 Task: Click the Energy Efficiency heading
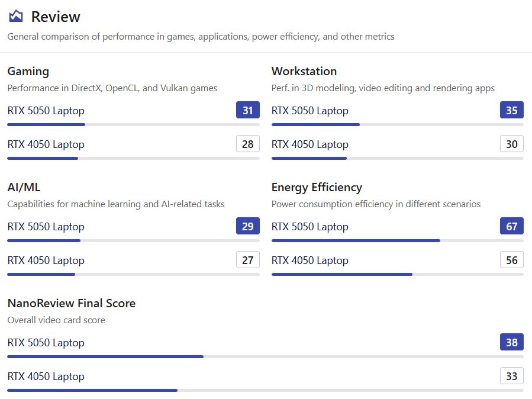(x=317, y=187)
